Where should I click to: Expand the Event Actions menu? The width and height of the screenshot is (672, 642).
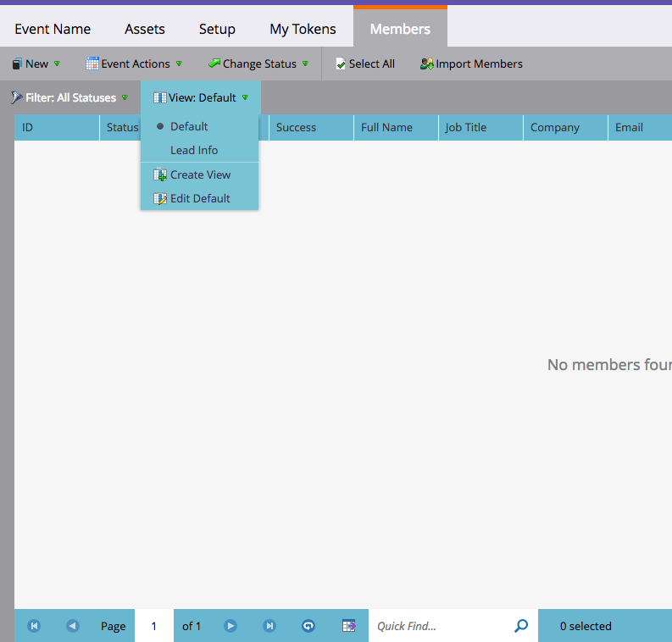click(134, 64)
